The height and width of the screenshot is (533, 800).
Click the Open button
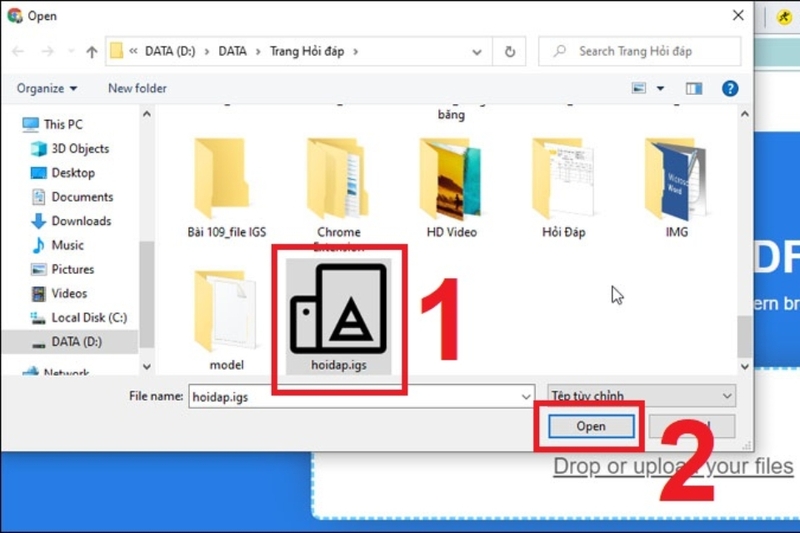click(x=591, y=426)
